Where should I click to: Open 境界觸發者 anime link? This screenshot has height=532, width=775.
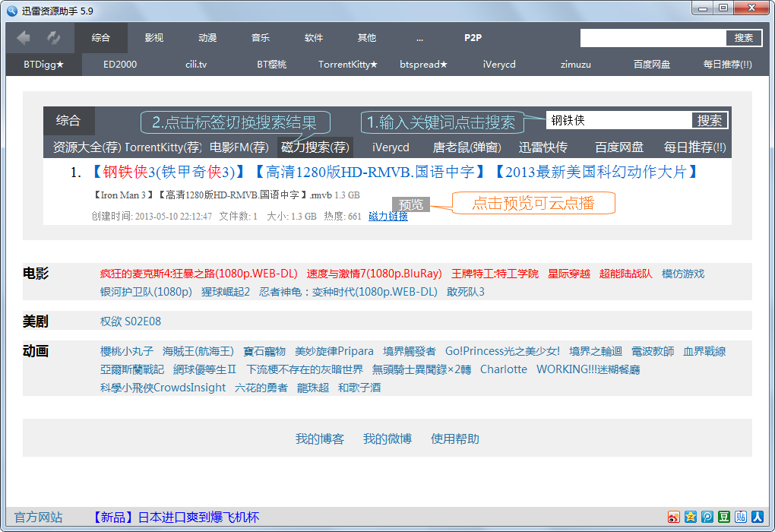(x=410, y=351)
